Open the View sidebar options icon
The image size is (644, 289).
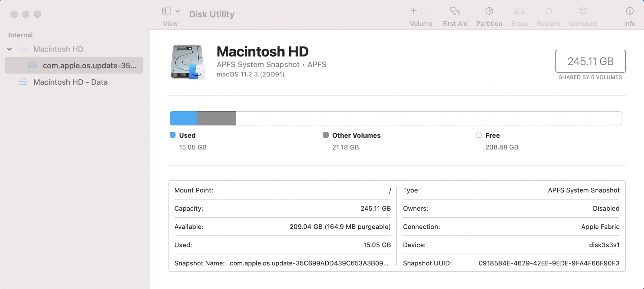(166, 11)
